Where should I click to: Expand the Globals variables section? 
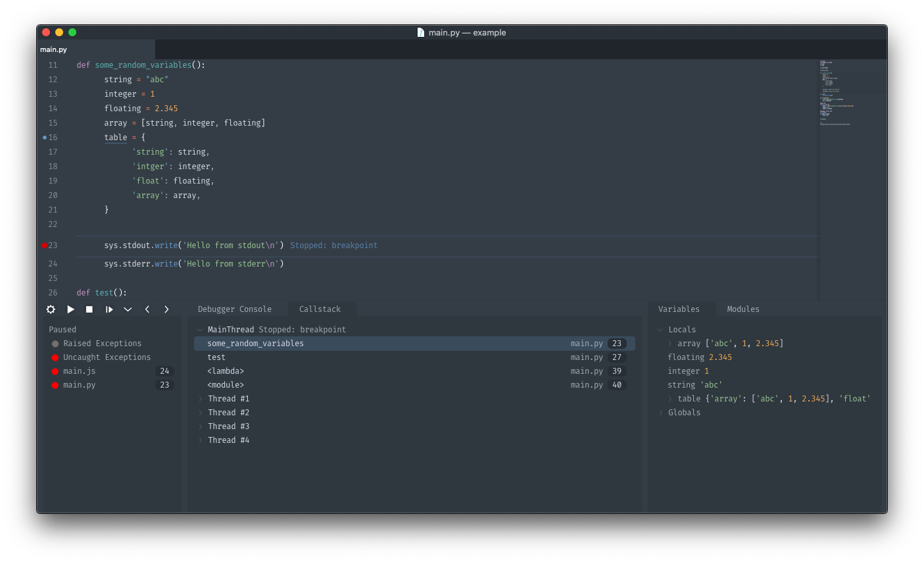(660, 412)
